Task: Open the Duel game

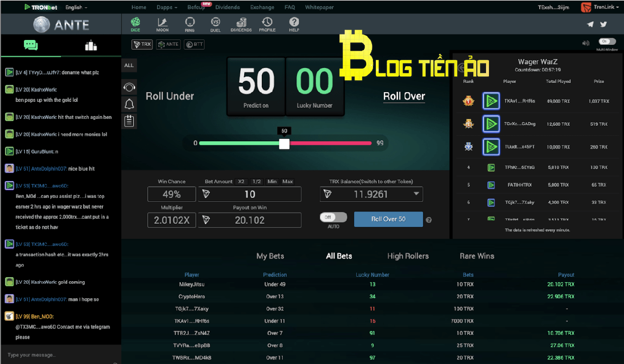Action: 215,24
